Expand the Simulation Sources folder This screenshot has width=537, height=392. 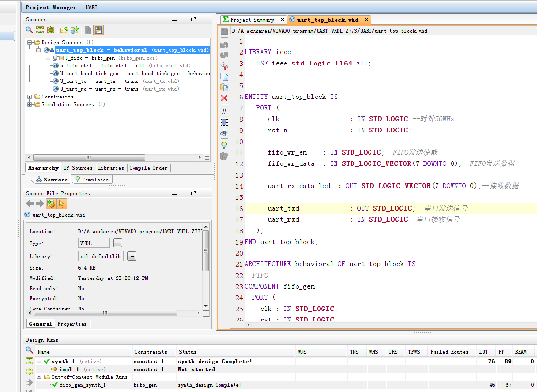pos(30,105)
